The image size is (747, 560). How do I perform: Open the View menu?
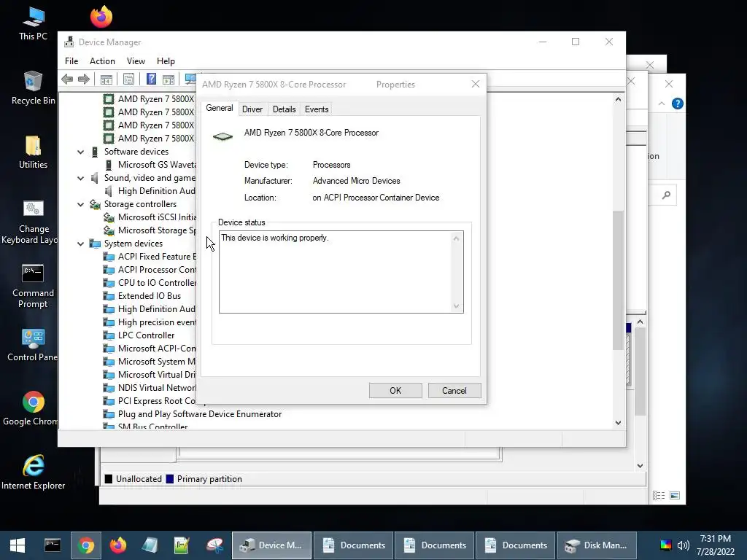(x=136, y=61)
